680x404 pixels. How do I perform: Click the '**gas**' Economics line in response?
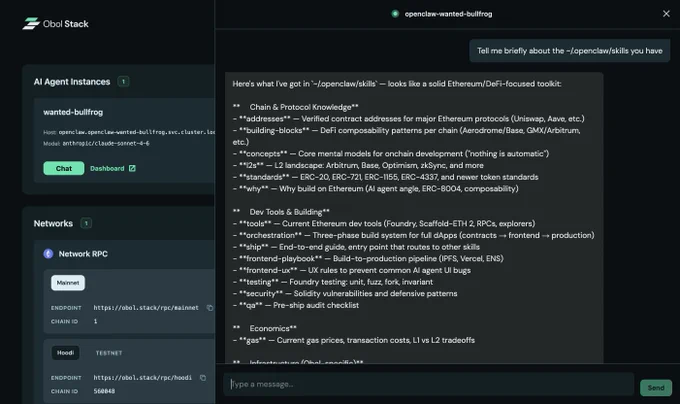point(353,340)
